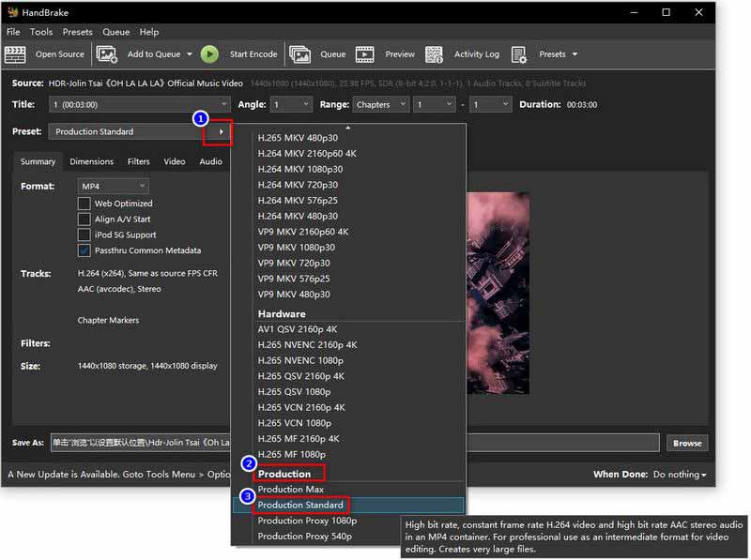The width and height of the screenshot is (751, 560).
Task: Select Production Standard from the preset list
Action: 300,503
